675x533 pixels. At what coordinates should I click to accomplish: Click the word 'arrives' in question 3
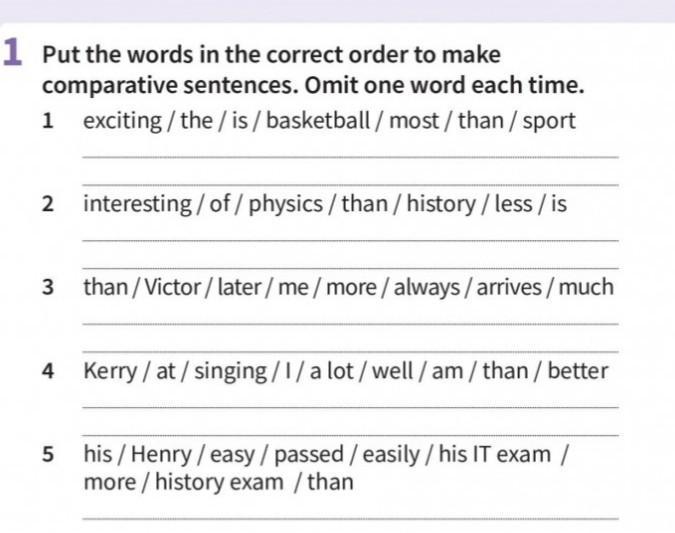[509, 287]
